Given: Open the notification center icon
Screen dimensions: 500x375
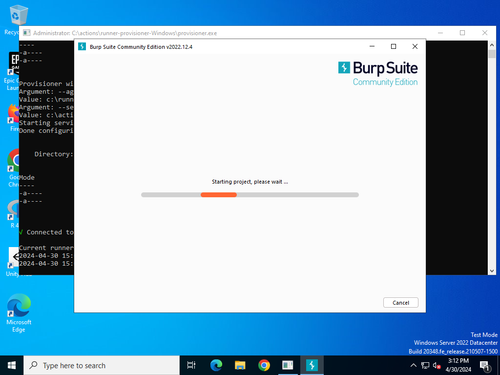Looking at the screenshot, I should [x=485, y=366].
